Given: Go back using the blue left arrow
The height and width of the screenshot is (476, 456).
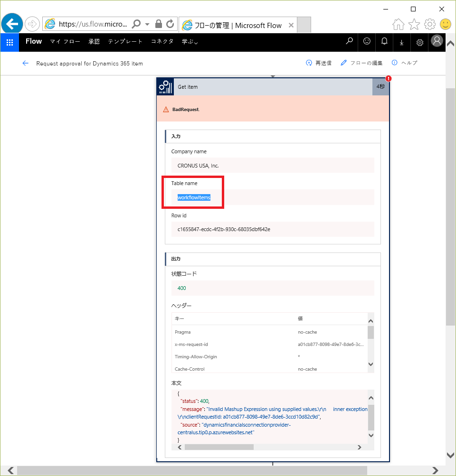Looking at the screenshot, I should click(x=26, y=63).
